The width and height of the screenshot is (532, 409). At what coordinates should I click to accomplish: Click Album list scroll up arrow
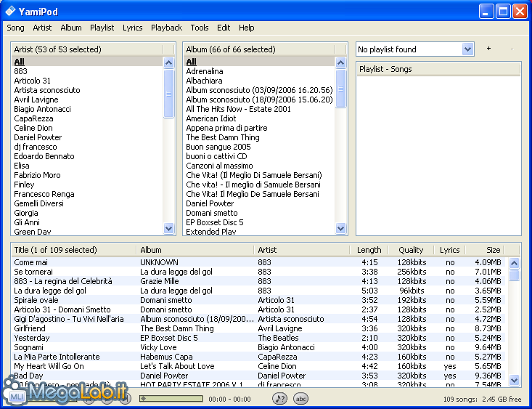(340, 62)
